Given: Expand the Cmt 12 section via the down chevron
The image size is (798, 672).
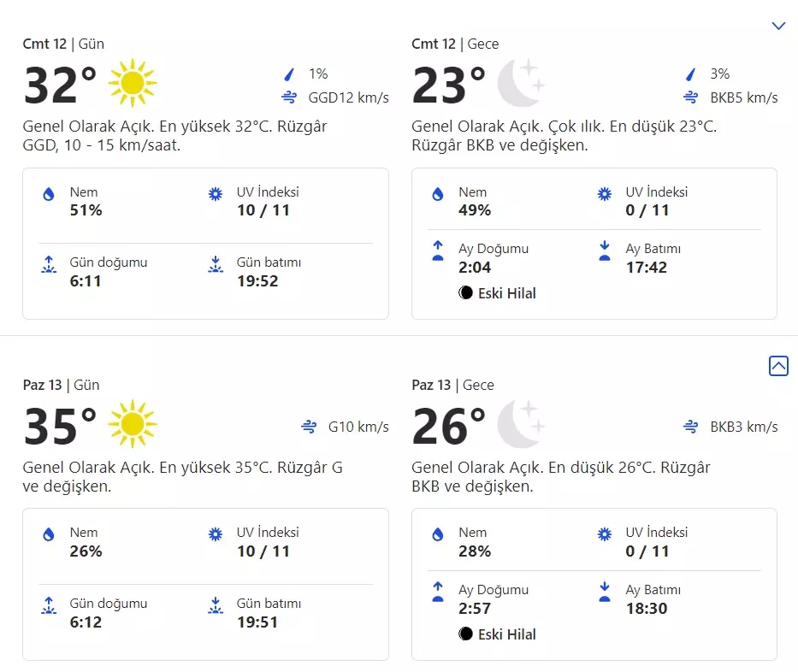Looking at the screenshot, I should [x=778, y=26].
